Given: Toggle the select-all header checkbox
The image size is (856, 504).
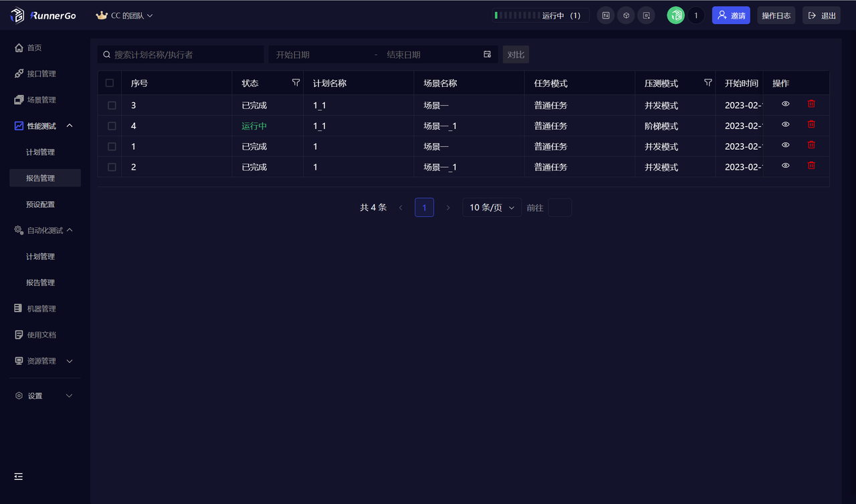Looking at the screenshot, I should (x=110, y=83).
